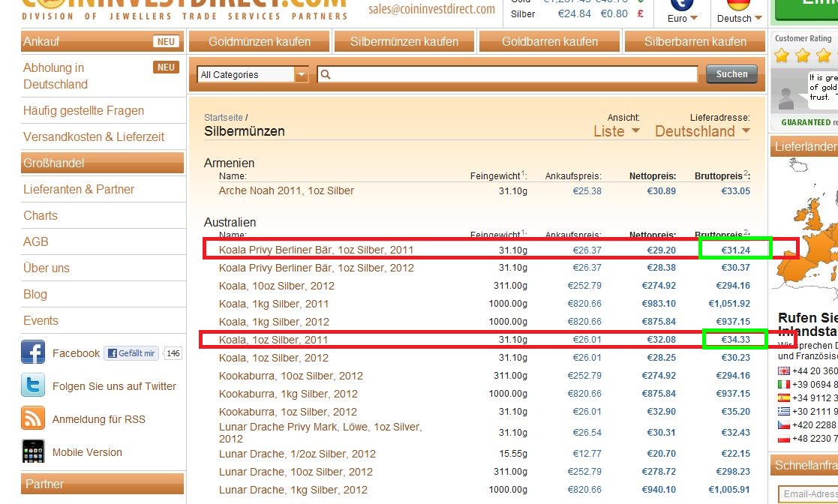Image resolution: width=838 pixels, height=504 pixels.
Task: Click the Facebook 'Gefällt mir' like button
Action: coord(131,353)
